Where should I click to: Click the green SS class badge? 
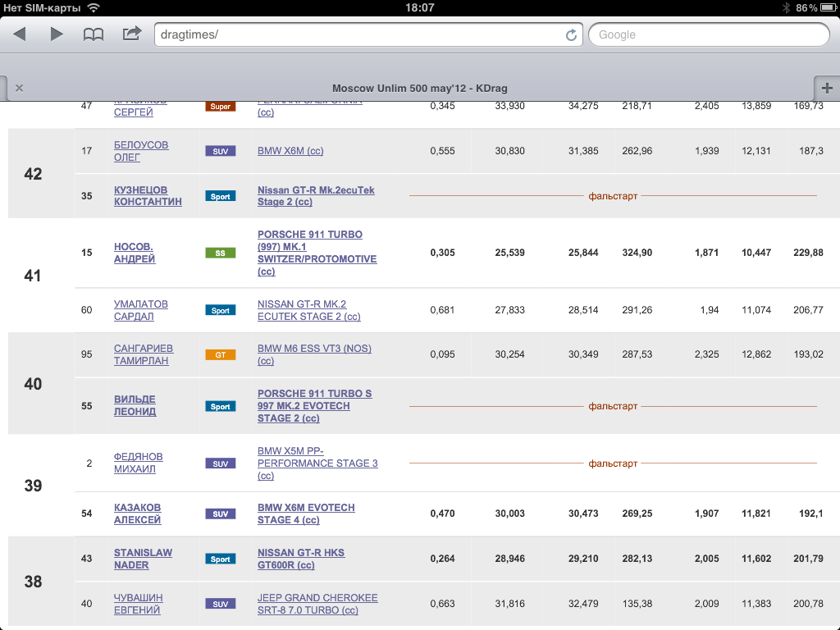(220, 253)
